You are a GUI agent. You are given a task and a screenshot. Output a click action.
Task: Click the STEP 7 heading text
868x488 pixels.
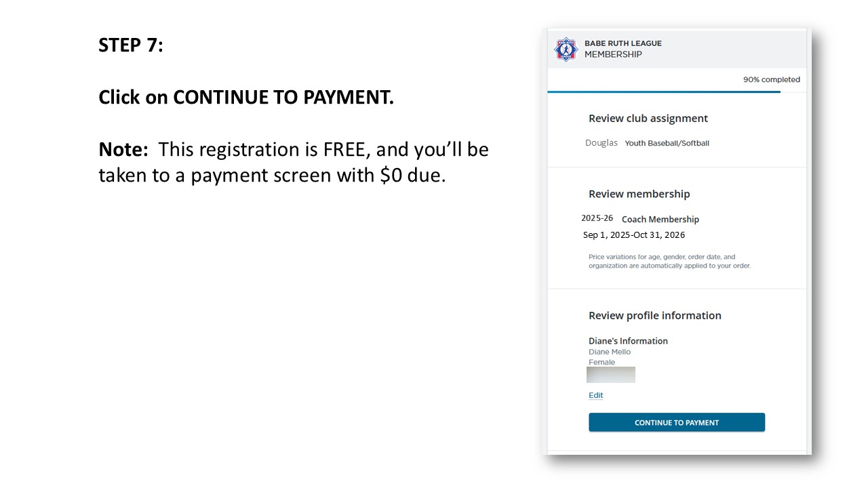131,45
